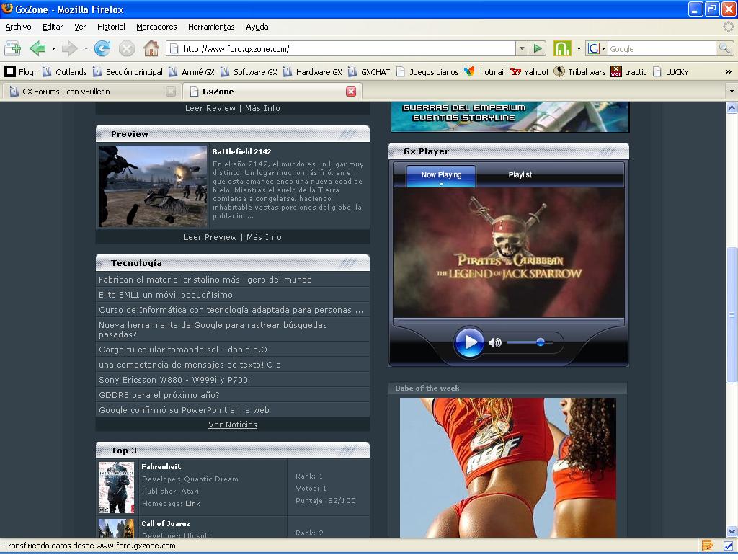Click the Ver Noticias link

pyautogui.click(x=233, y=425)
